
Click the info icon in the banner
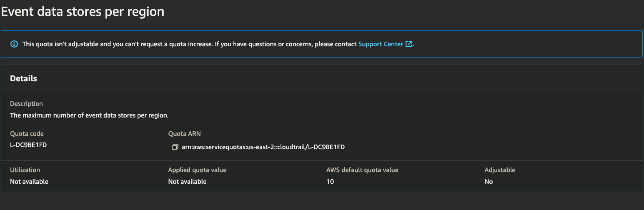point(14,44)
